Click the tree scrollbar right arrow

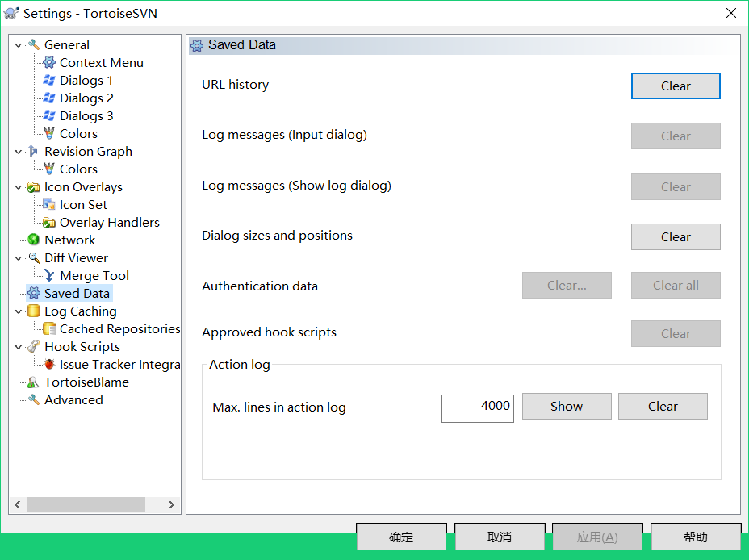(x=171, y=504)
